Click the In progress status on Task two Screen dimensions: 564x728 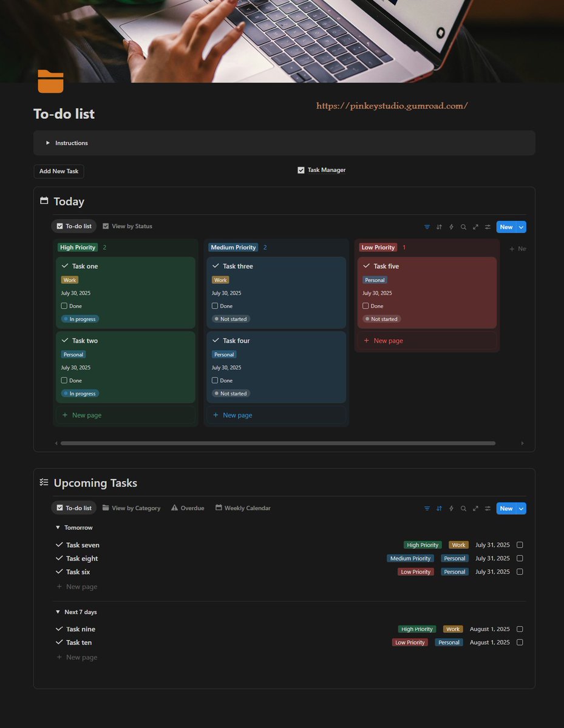[80, 394]
